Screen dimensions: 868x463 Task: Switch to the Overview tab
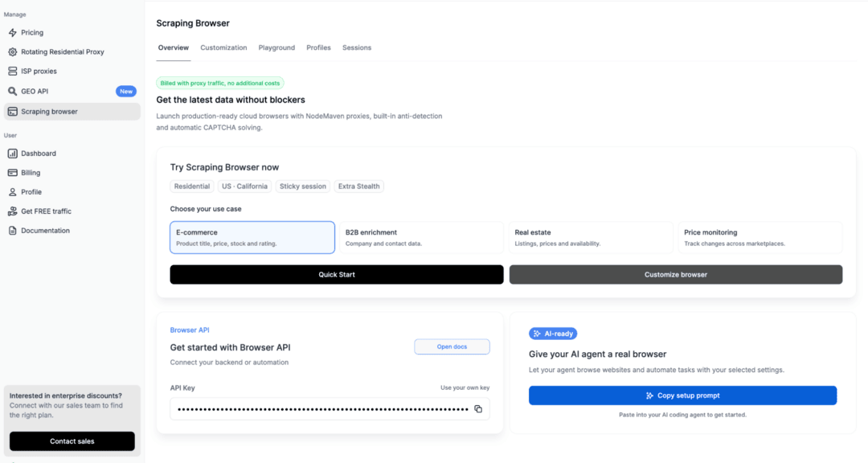pos(174,47)
